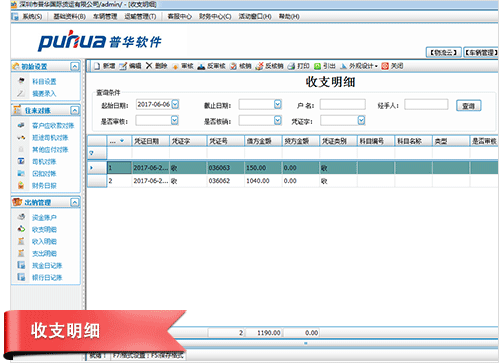Click the 删除 (Delete) X icon
This screenshot has height=364, width=499.
pos(149,66)
